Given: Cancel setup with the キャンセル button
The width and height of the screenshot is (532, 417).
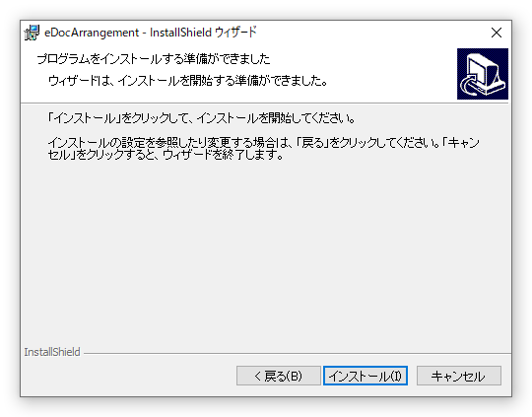Looking at the screenshot, I should [x=459, y=376].
